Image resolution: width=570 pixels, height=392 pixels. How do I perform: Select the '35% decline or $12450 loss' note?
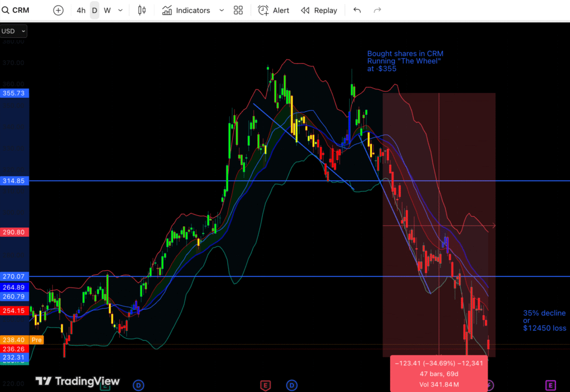pyautogui.click(x=544, y=320)
